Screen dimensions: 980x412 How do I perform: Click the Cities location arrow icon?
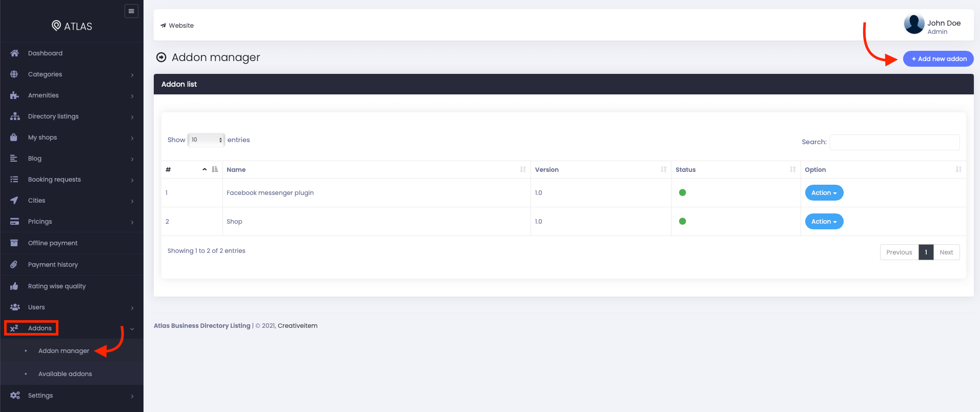point(14,201)
